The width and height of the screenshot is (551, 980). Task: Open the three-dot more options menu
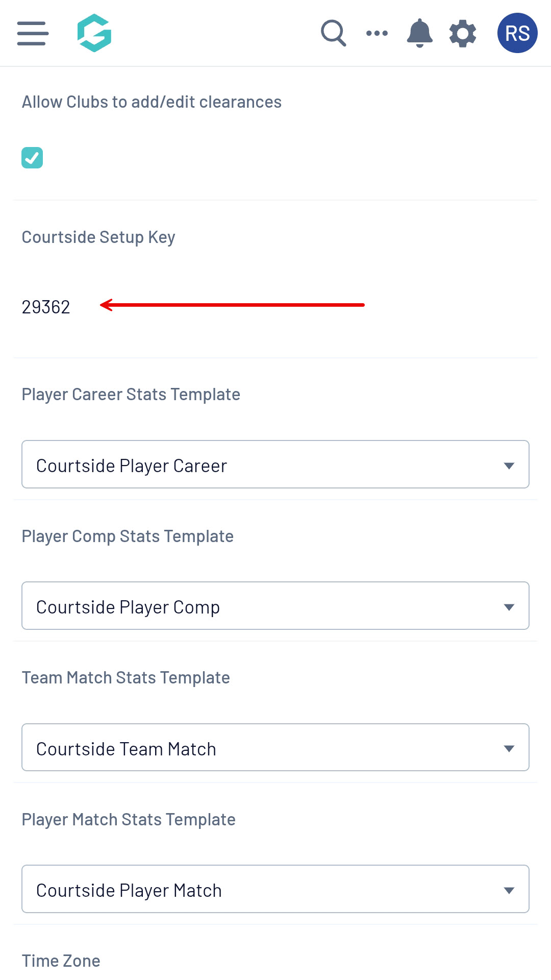[x=377, y=33]
